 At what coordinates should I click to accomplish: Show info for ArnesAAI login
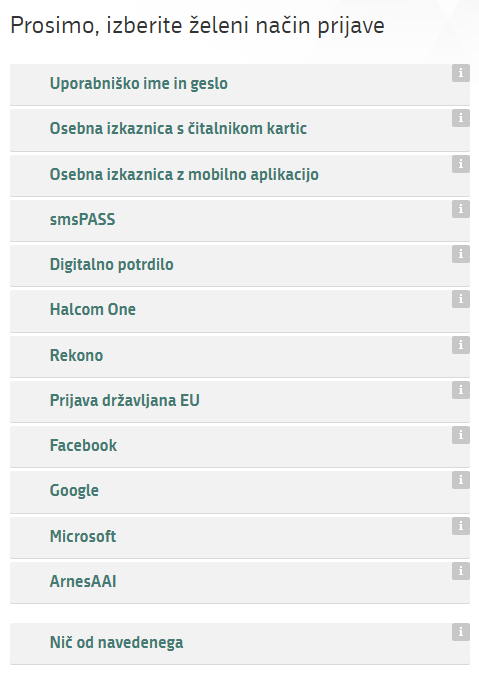coord(460,571)
